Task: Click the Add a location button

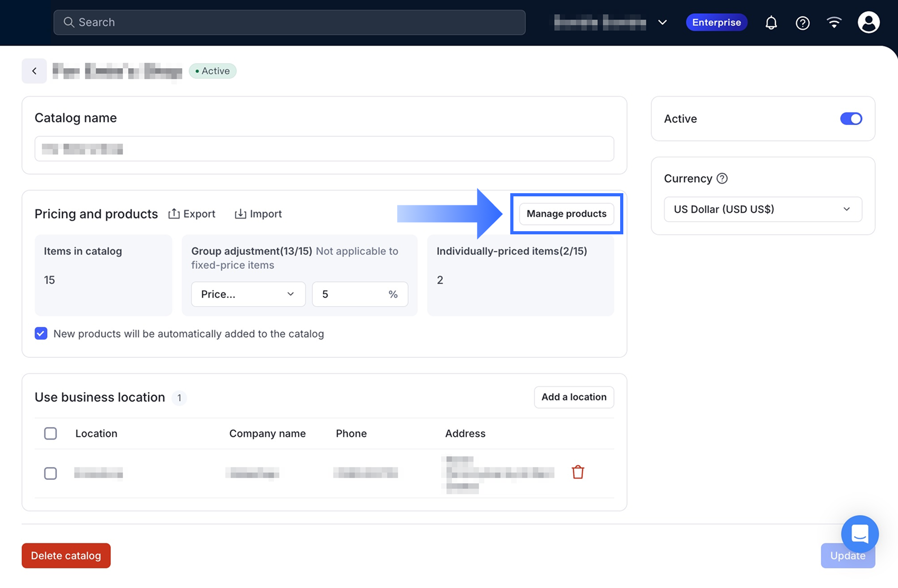Action: [x=574, y=397]
